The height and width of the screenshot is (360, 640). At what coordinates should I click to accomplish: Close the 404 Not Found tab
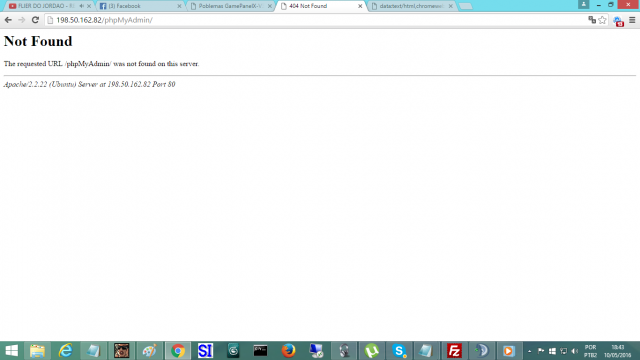(360, 6)
